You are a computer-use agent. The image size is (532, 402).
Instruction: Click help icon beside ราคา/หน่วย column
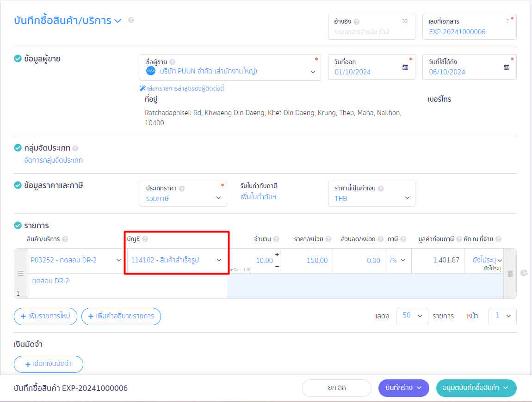[328, 239]
